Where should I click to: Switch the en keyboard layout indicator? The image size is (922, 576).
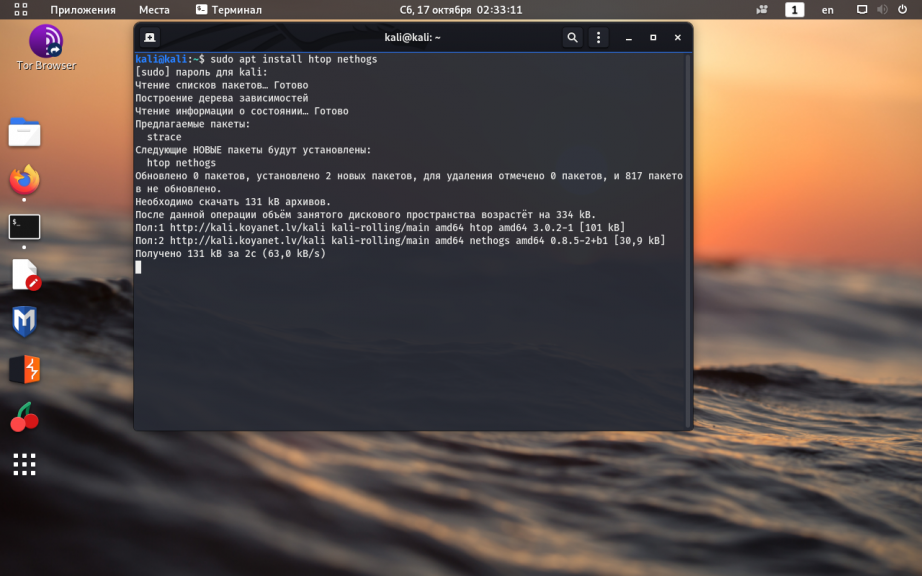[827, 10]
